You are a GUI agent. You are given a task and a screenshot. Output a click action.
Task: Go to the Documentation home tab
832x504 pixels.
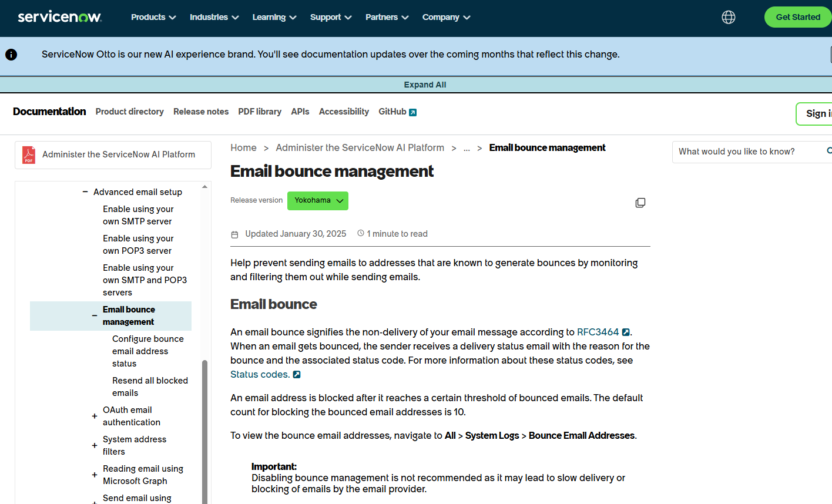tap(49, 112)
